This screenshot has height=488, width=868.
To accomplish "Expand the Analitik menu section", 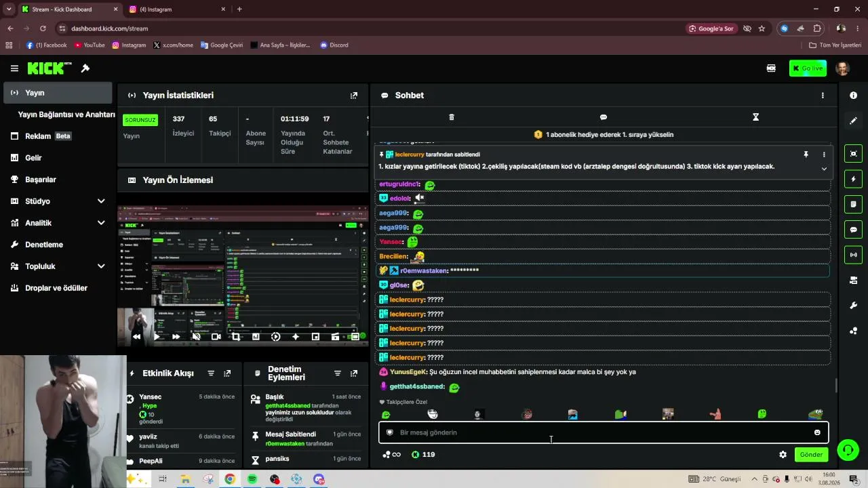I will (101, 223).
